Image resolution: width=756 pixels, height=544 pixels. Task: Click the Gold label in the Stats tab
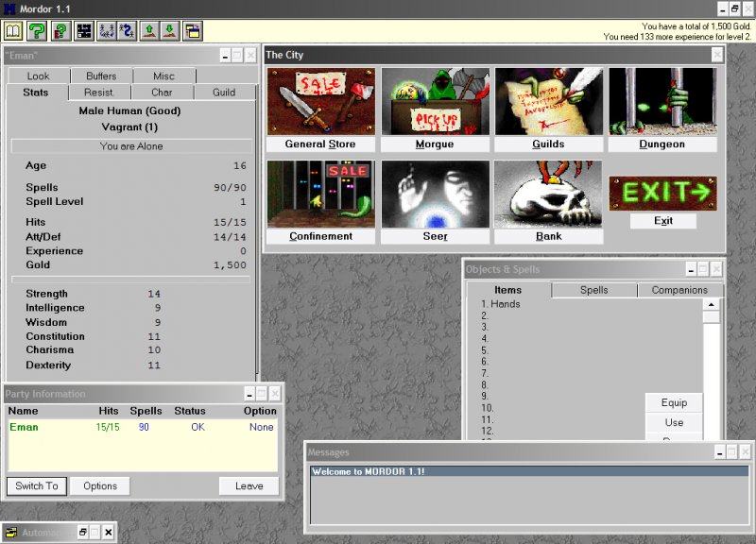tap(38, 264)
